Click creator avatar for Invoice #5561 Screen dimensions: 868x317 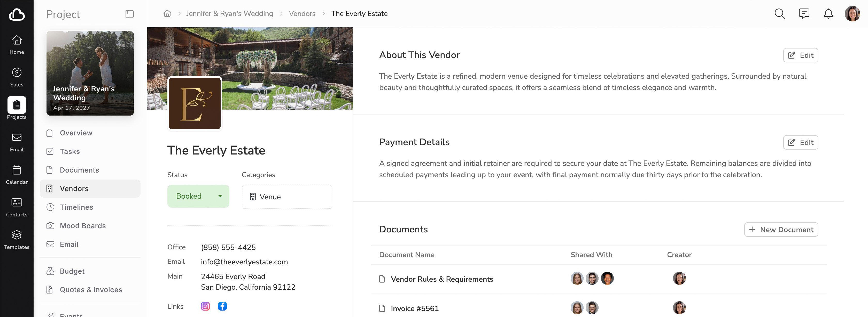click(x=679, y=307)
